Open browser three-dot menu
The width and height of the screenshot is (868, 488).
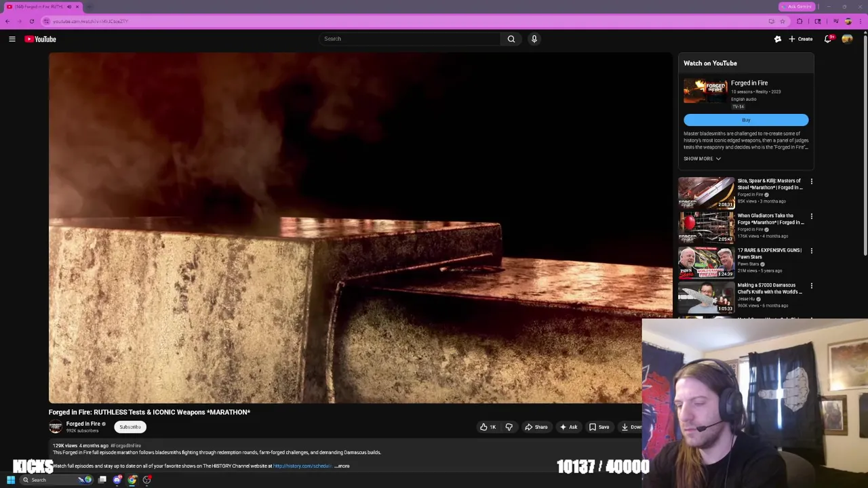pyautogui.click(x=862, y=21)
